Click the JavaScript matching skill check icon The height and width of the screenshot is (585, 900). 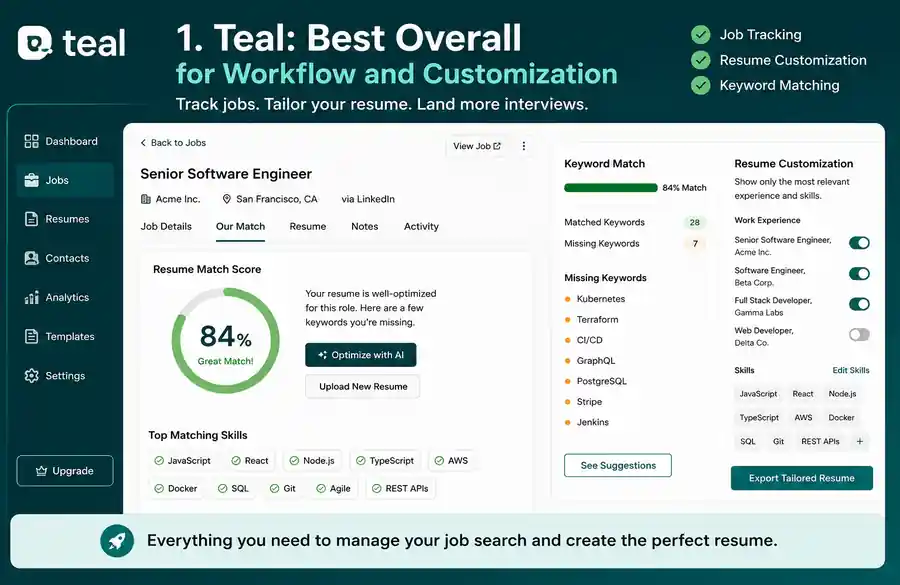point(159,460)
